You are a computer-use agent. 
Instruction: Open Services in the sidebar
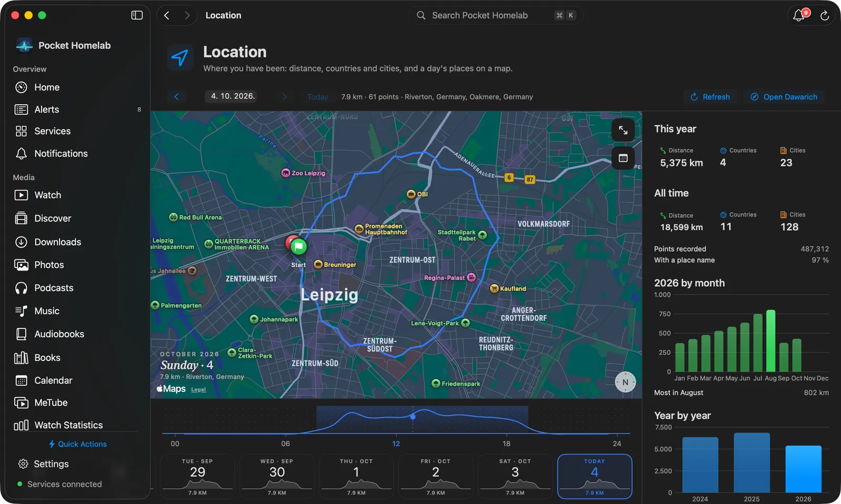pyautogui.click(x=78, y=131)
